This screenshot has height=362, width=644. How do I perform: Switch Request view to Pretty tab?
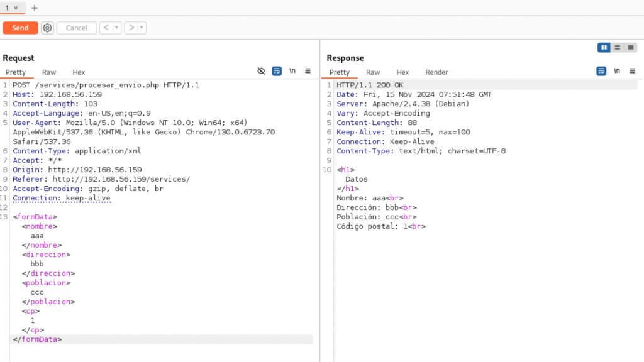point(16,72)
